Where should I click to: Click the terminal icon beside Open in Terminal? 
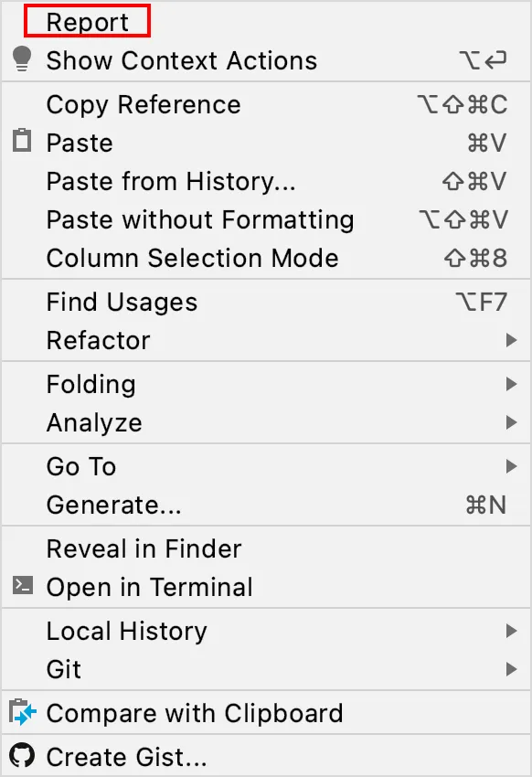[x=23, y=585]
